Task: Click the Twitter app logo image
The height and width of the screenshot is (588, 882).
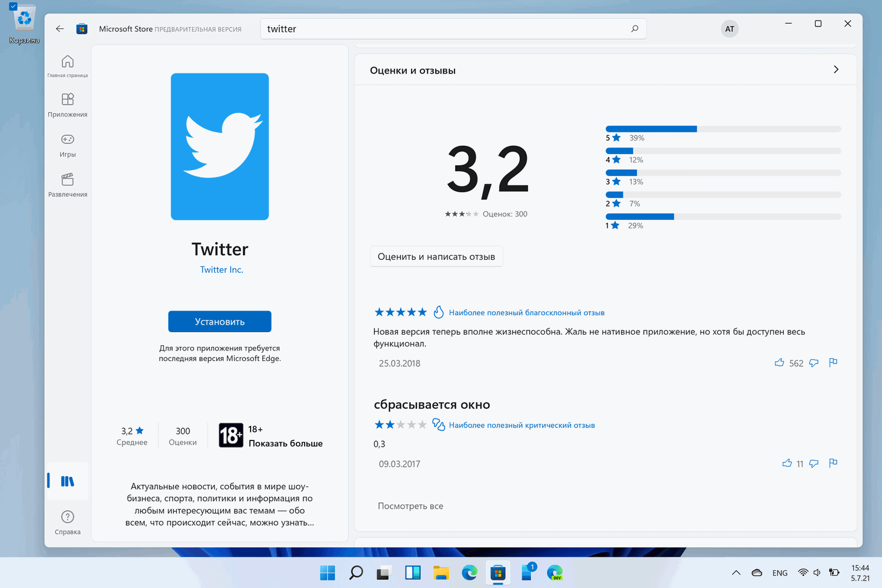Action: coord(220,146)
